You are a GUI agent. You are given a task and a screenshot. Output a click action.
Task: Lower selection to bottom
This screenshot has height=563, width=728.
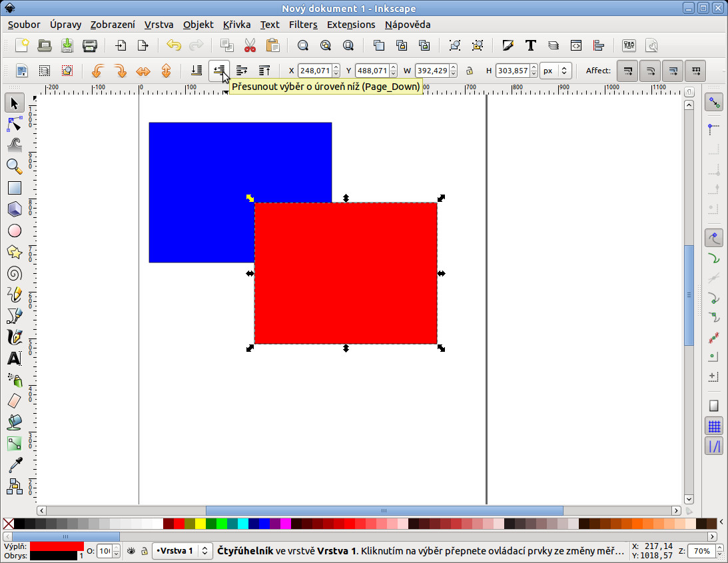[x=196, y=71]
